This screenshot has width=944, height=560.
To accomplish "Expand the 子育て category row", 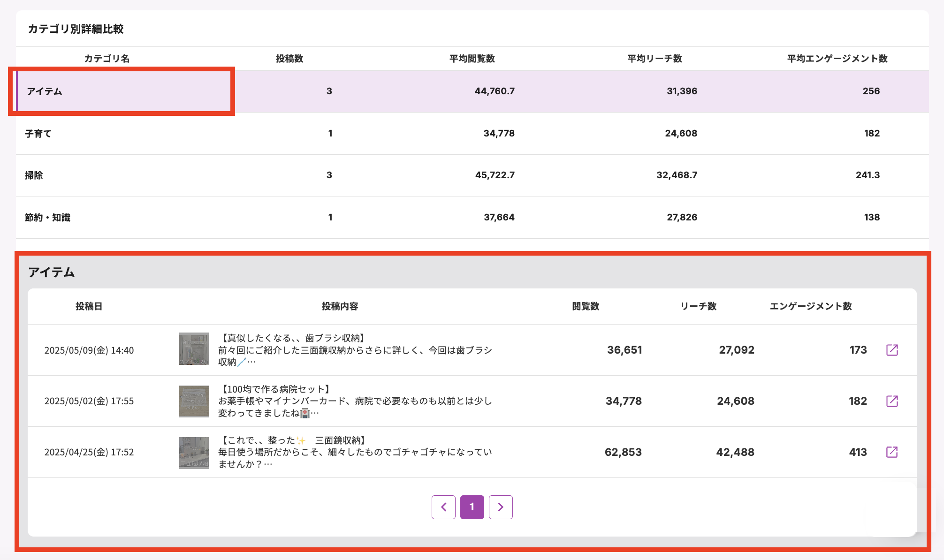I will pos(38,134).
